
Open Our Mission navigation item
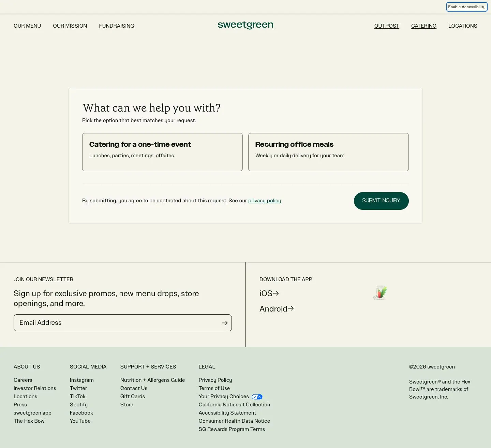point(70,26)
